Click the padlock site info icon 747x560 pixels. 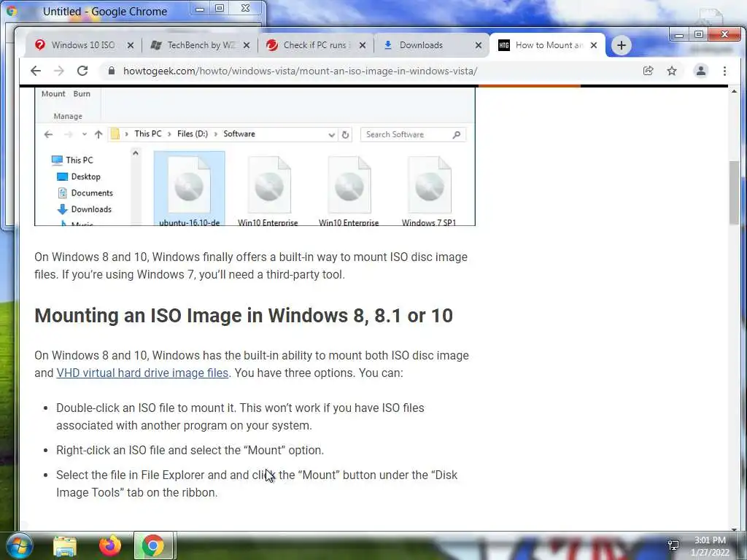112,71
